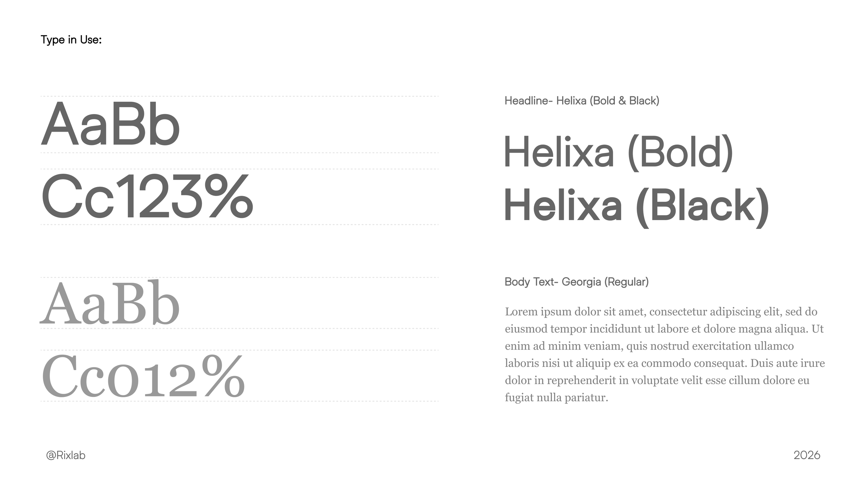
Task: Click the 2026 footer year
Action: (x=807, y=455)
